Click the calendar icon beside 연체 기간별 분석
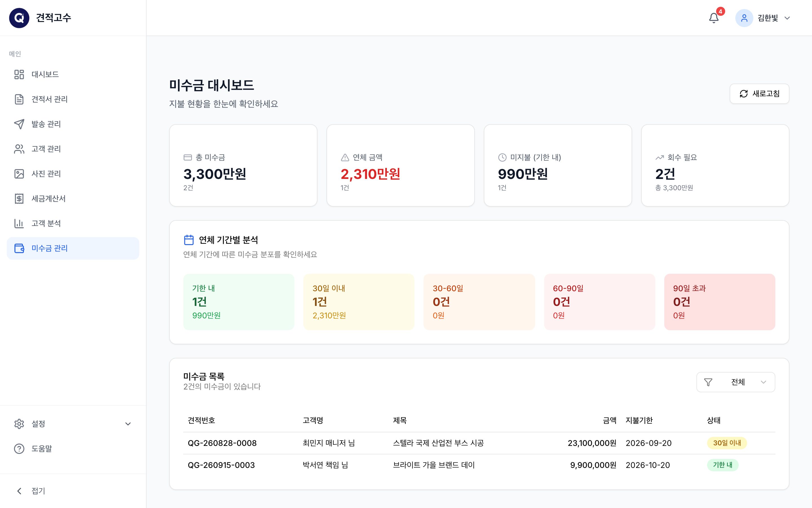Screen dimensions: 812x508 (x=189, y=240)
